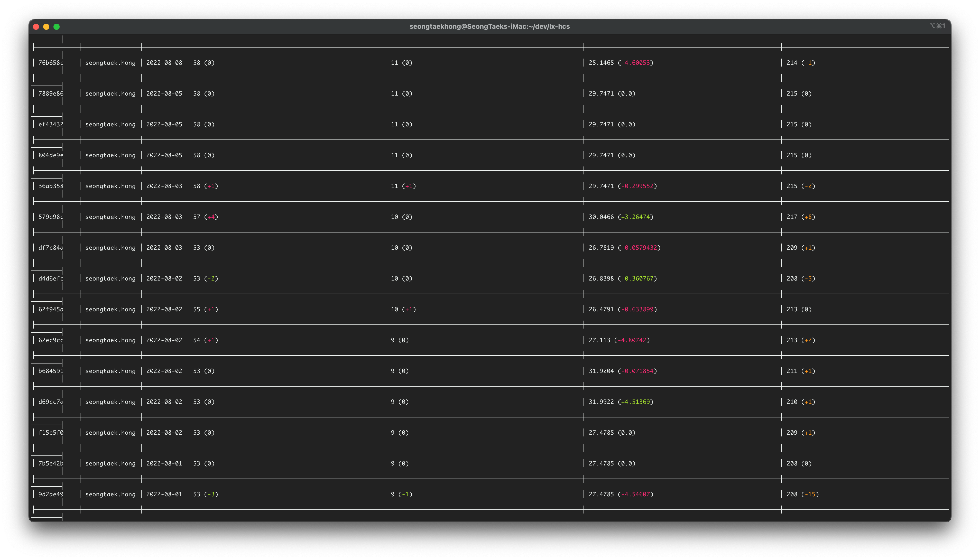Viewport: 980px width, 560px height.
Task: Select commit hash 579a98c
Action: click(x=51, y=217)
